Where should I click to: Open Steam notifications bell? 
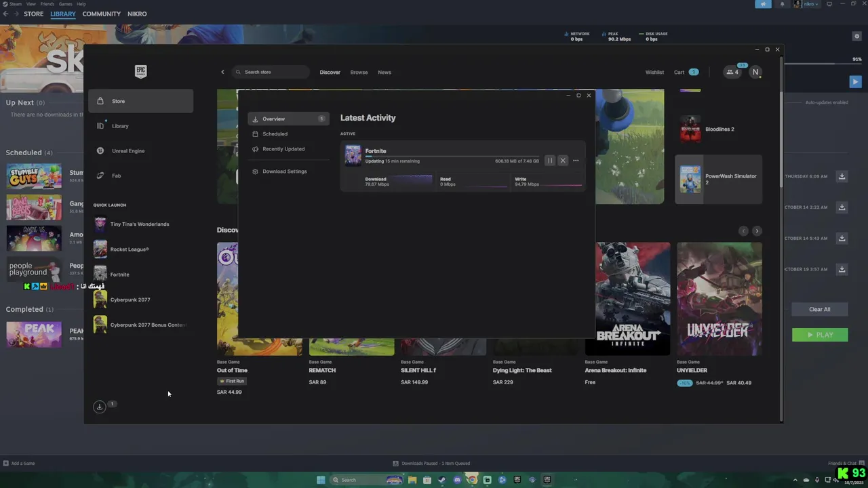782,4
